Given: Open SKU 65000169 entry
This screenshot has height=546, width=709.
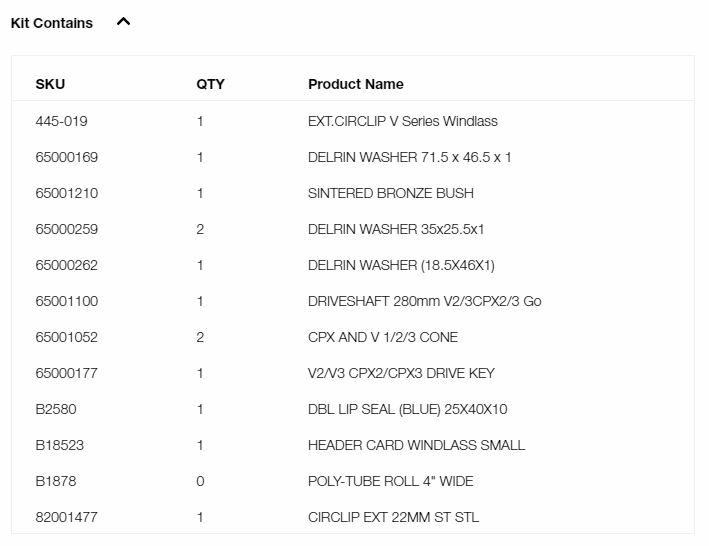Looking at the screenshot, I should [66, 157].
